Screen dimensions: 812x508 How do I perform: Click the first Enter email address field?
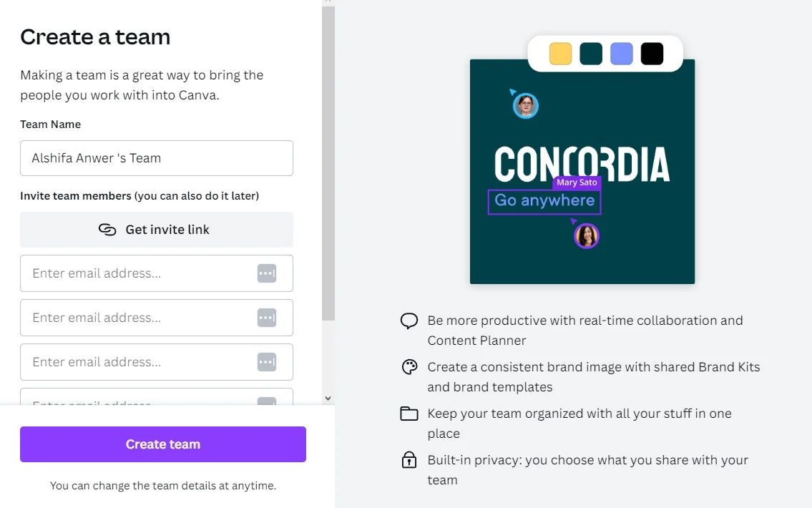coord(129,273)
